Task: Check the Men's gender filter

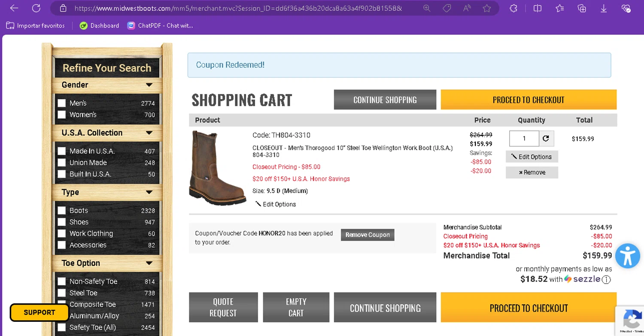Action: pyautogui.click(x=62, y=103)
